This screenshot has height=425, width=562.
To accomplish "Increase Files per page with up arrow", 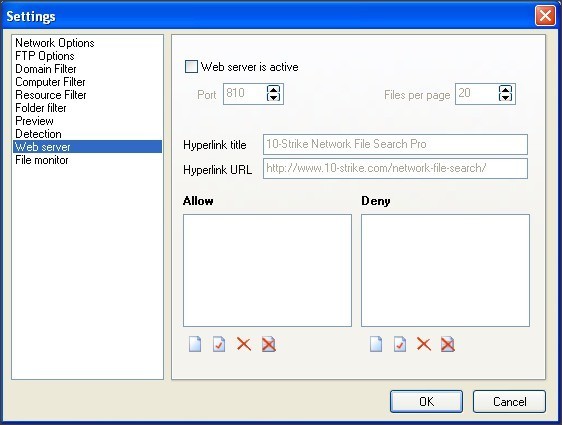I will [505, 89].
